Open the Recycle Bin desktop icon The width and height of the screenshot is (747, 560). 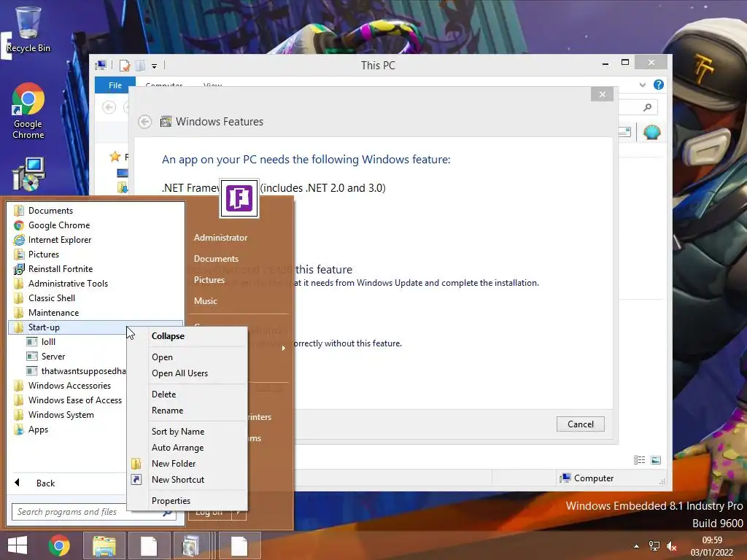tap(28, 29)
